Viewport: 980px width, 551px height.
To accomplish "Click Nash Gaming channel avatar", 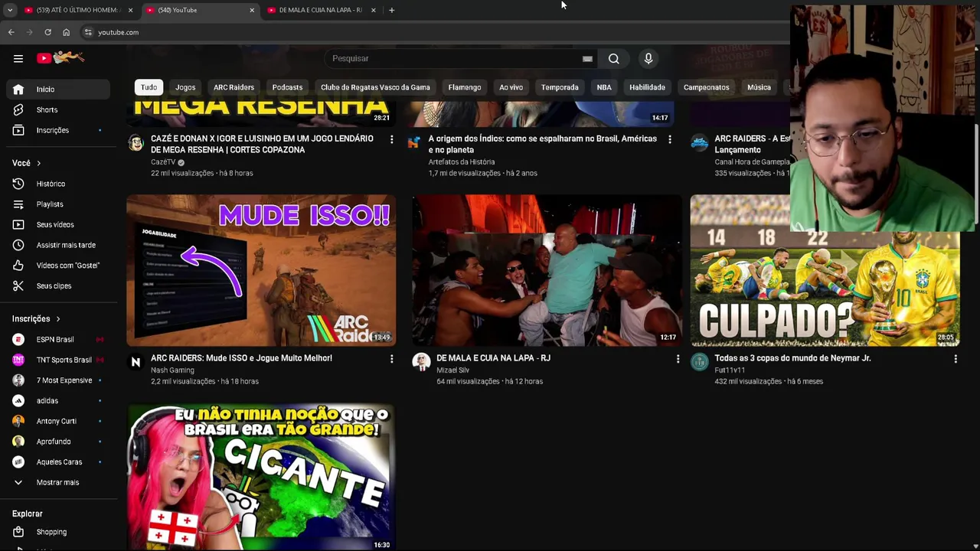I will (136, 362).
